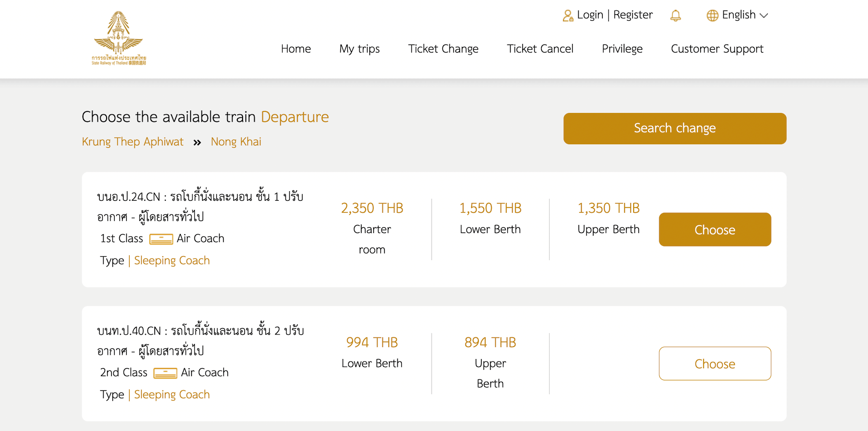Open the Privilege menu item

(622, 49)
